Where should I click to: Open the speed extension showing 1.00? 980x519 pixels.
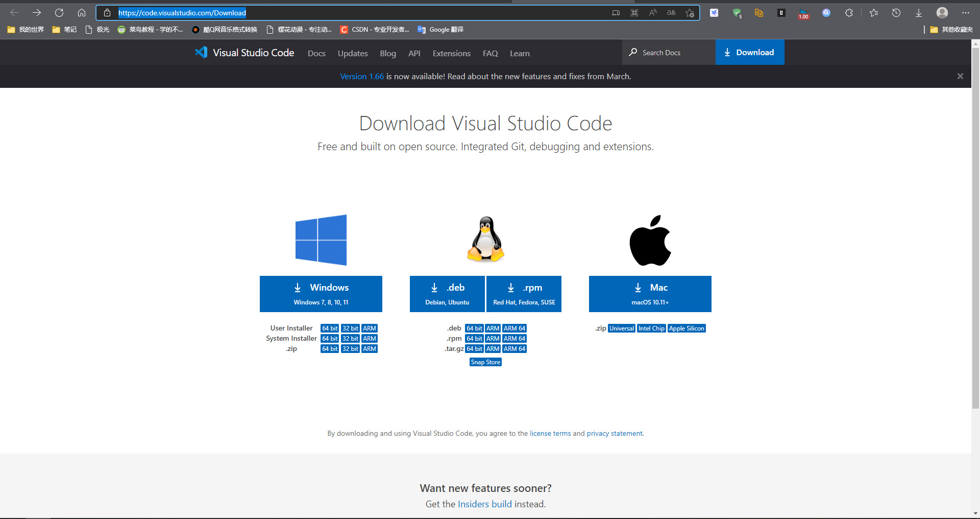click(804, 14)
